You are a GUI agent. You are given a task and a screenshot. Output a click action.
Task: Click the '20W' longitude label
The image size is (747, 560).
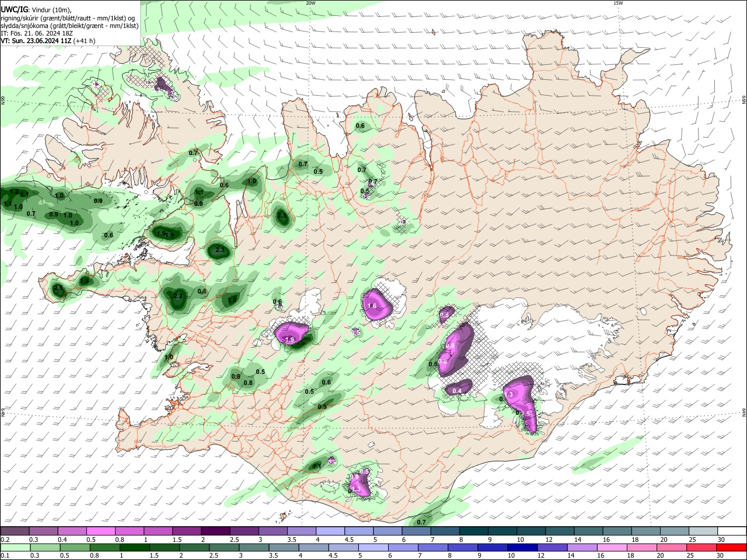coord(310,3)
